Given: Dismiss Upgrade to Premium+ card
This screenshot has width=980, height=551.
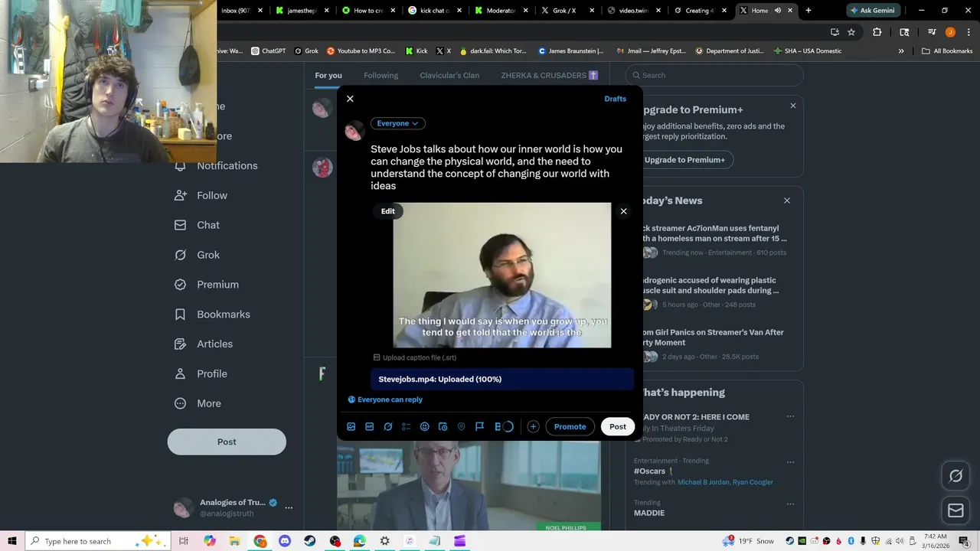Looking at the screenshot, I should (793, 106).
